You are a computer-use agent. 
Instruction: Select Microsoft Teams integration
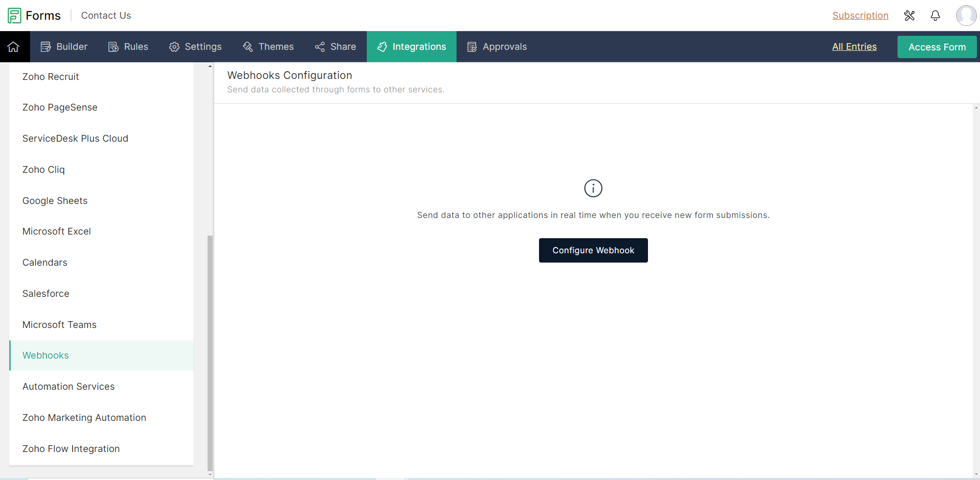pyautogui.click(x=102, y=325)
